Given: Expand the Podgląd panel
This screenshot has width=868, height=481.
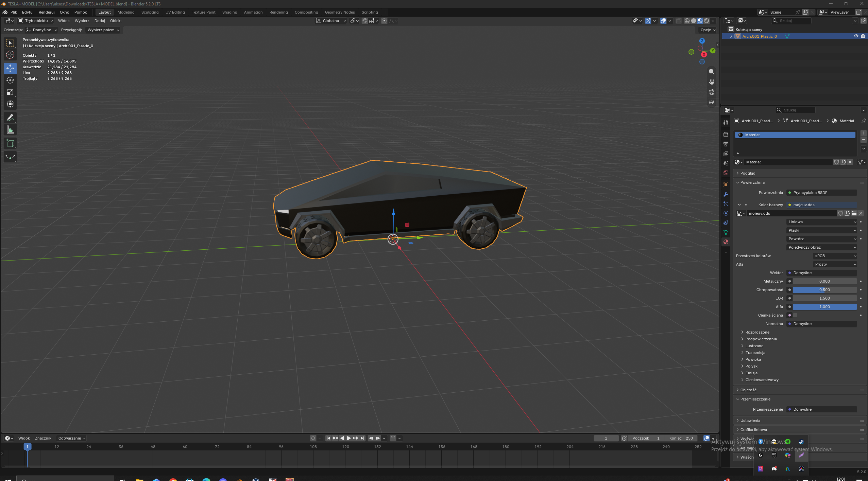Looking at the screenshot, I should pos(747,173).
